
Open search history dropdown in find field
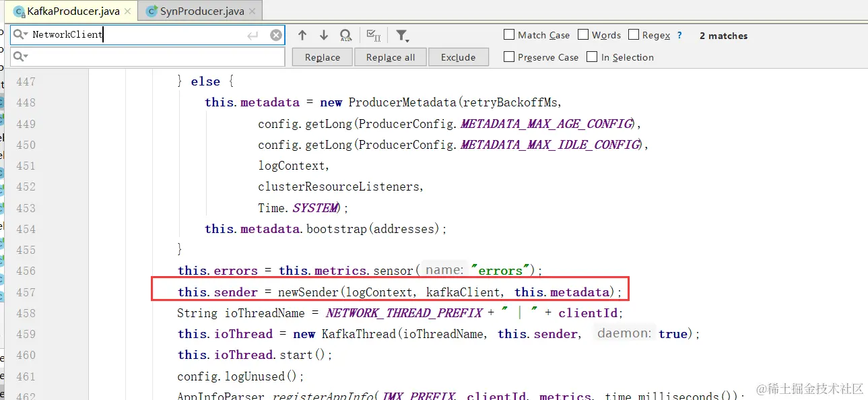tap(21, 35)
